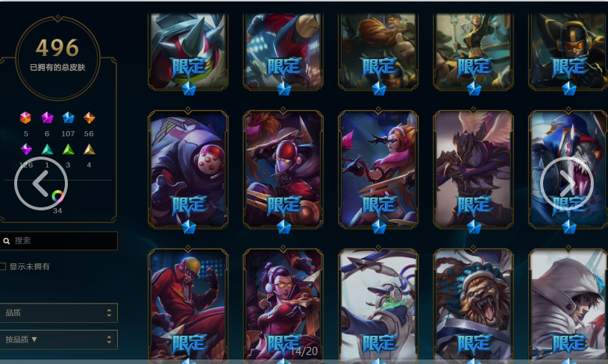This screenshot has height=364, width=608.
Task: Open the red-masked assassin skin card
Action: tap(283, 169)
